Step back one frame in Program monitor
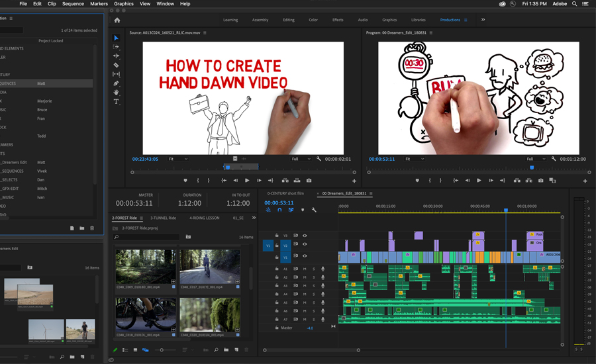This screenshot has height=364, width=596. click(467, 181)
